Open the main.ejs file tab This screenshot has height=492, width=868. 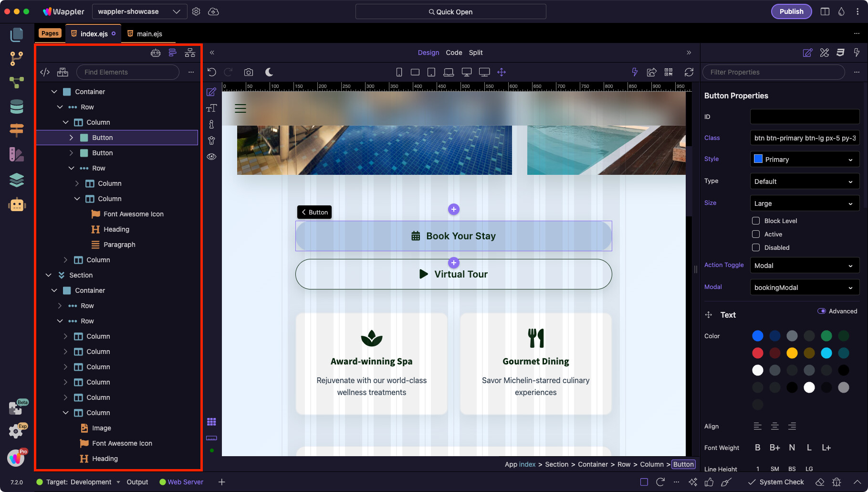pyautogui.click(x=149, y=34)
